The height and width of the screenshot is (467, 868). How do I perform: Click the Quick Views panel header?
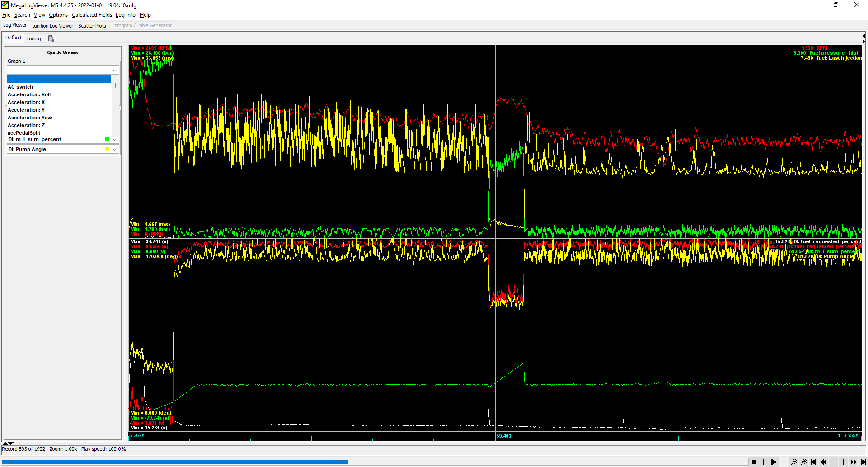[63, 52]
